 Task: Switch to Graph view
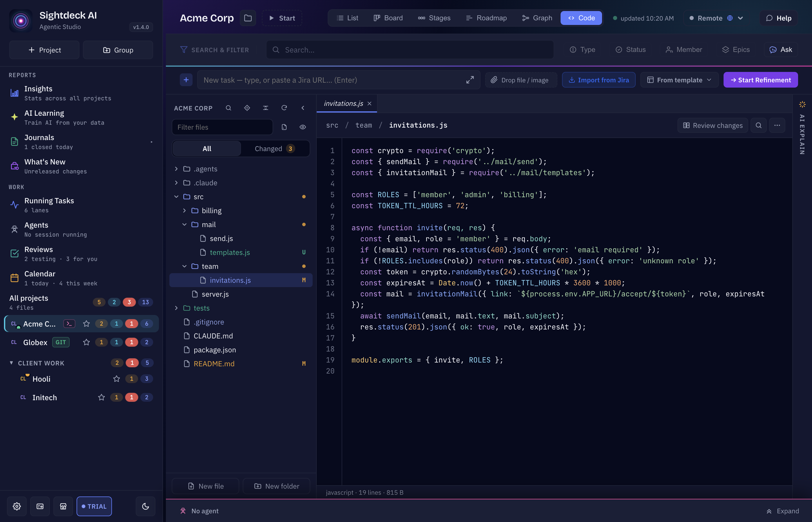[537, 18]
